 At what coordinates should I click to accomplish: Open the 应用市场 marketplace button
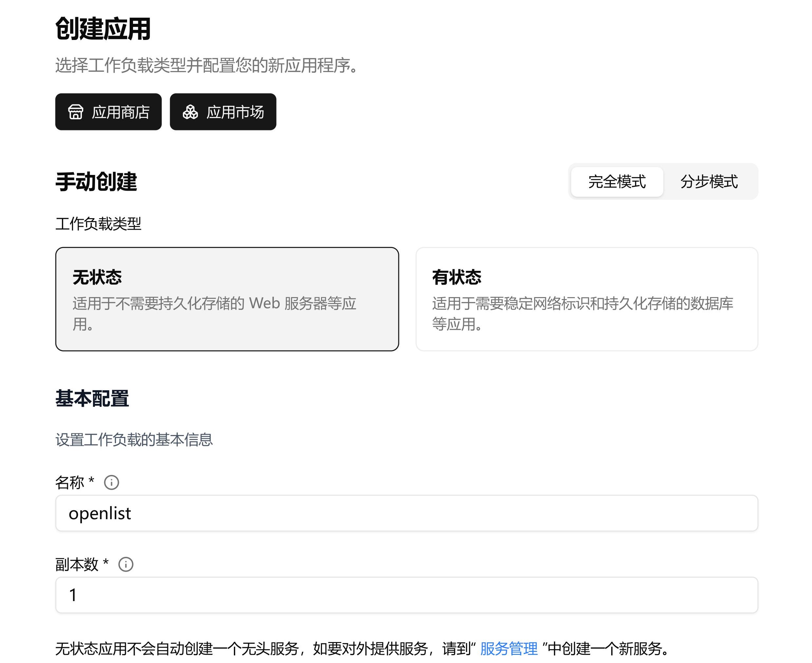(x=223, y=112)
